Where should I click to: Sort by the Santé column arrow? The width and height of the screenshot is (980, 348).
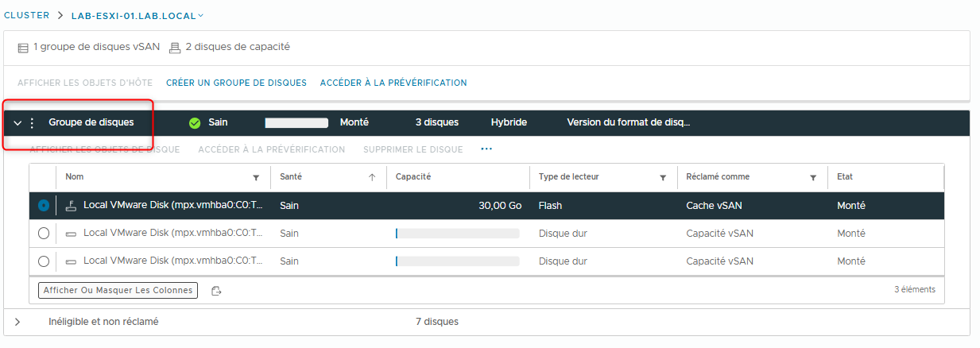(372, 178)
